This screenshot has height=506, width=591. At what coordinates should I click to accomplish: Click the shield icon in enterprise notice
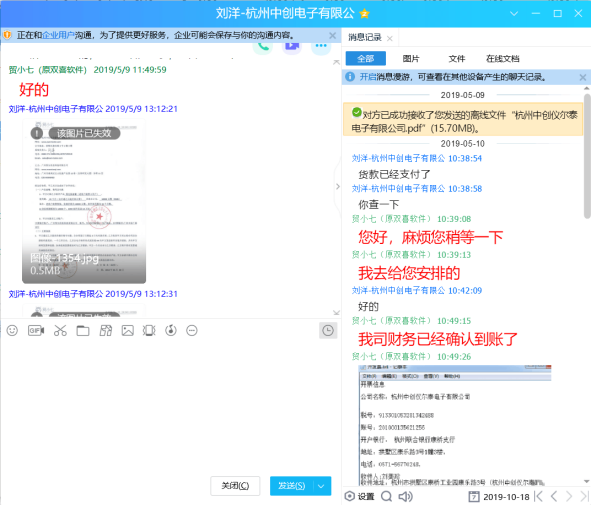[x=7, y=35]
